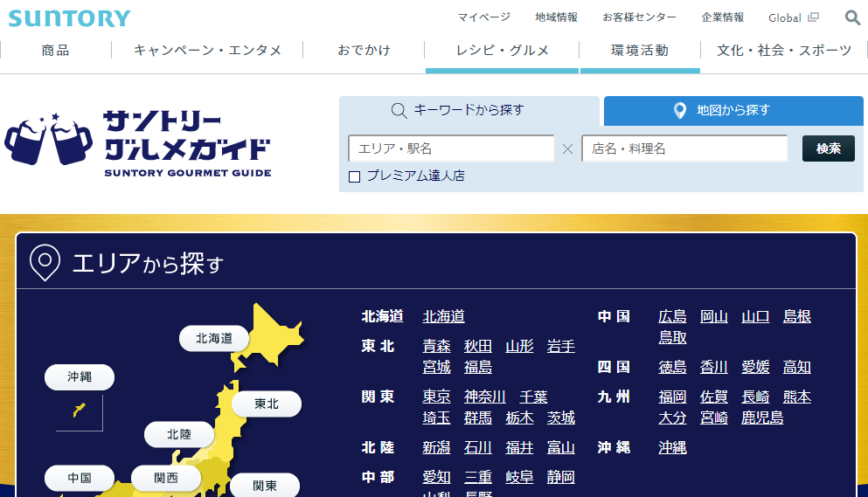
Task: Enable the プレミアム達人店 checkbox
Action: coord(355,176)
